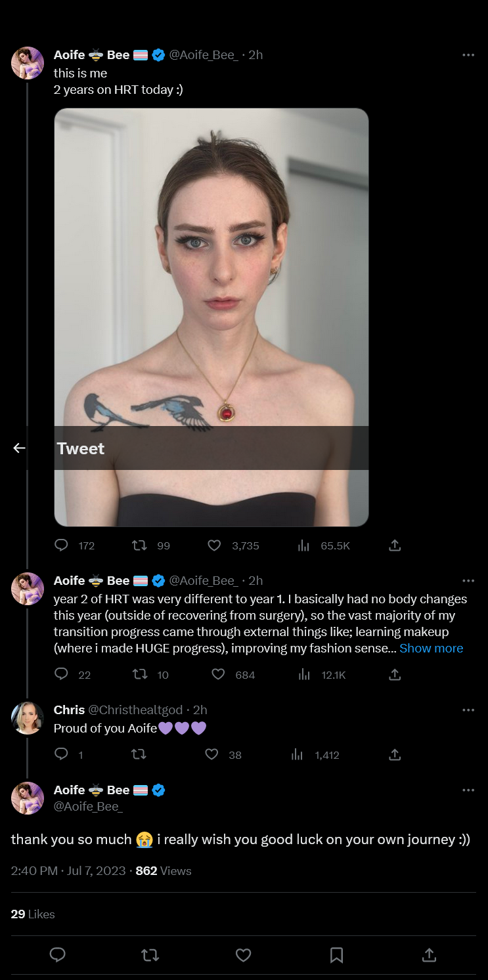Bookmark the main tweet
Image resolution: width=488 pixels, height=980 pixels.
click(336, 955)
